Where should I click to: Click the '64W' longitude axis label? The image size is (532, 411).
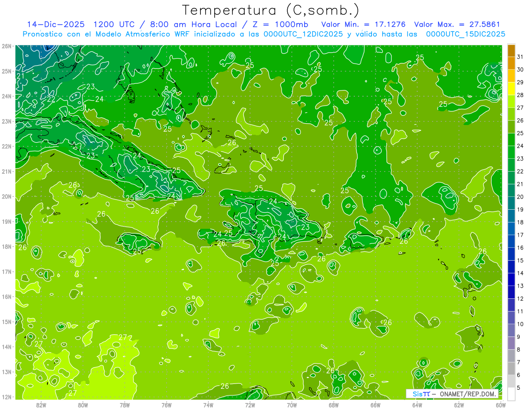pos(417,405)
